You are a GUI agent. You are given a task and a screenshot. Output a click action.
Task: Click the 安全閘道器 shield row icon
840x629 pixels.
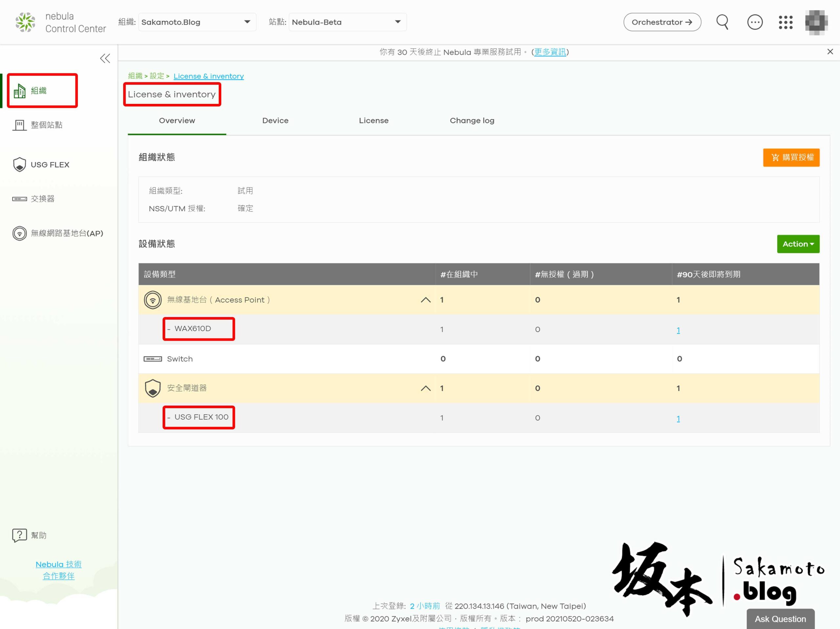pos(153,388)
